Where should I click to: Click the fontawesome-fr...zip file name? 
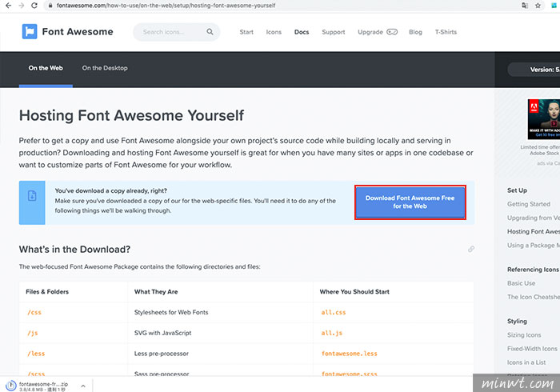click(43, 384)
